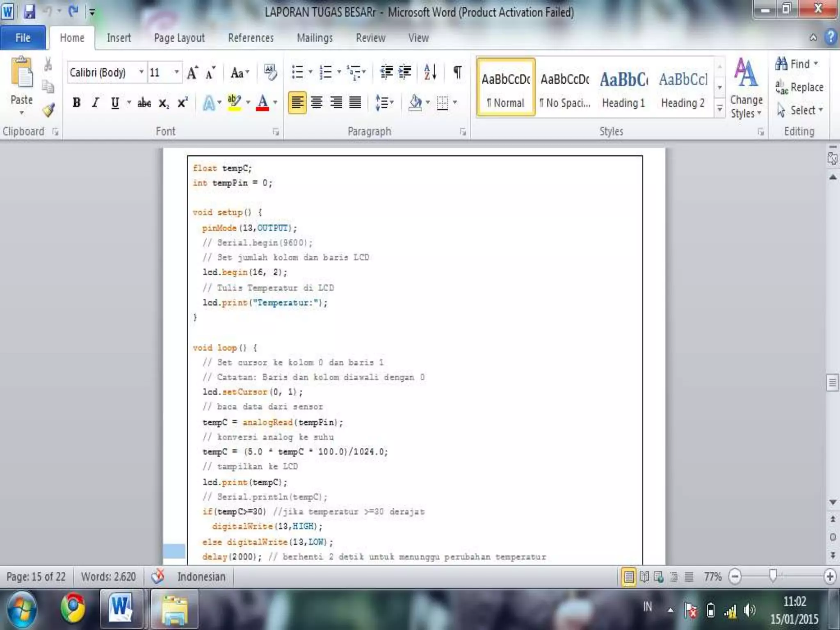Click the Superscript icon
The height and width of the screenshot is (630, 840).
(183, 103)
